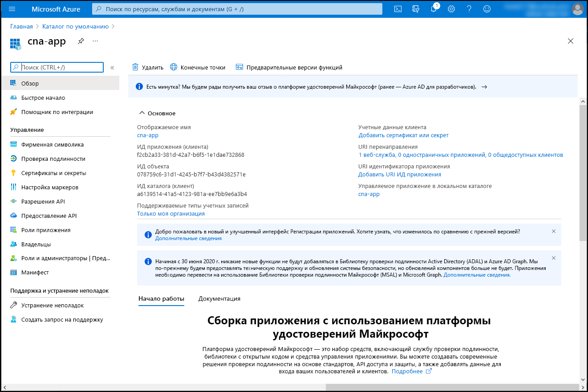Open managed application cna-app link

369,194
